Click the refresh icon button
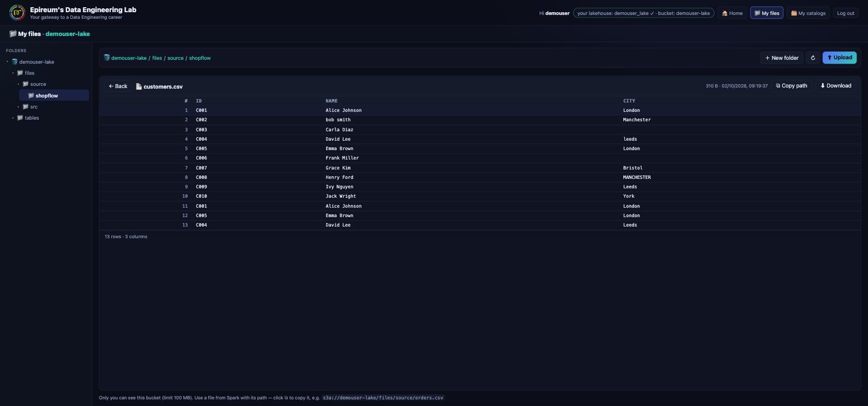Screen dimensions: 868x406 coord(813,58)
